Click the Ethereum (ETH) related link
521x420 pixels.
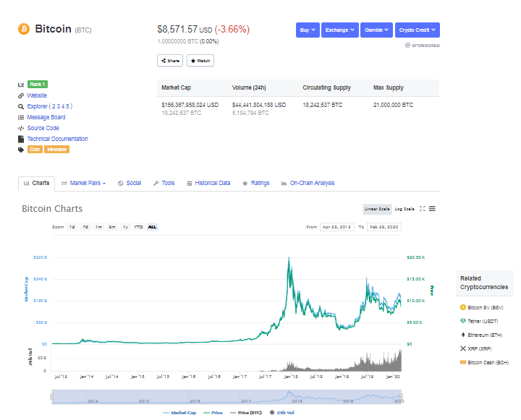click(x=485, y=335)
